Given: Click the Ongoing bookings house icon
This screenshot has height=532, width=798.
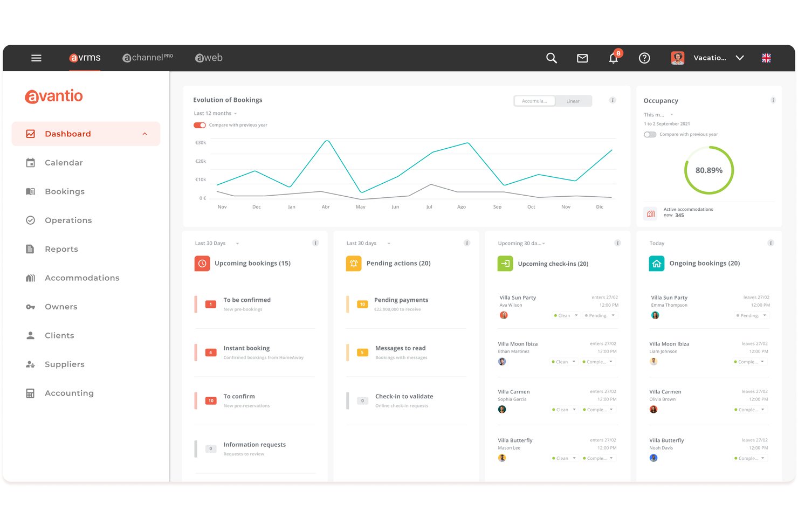Looking at the screenshot, I should tap(657, 264).
